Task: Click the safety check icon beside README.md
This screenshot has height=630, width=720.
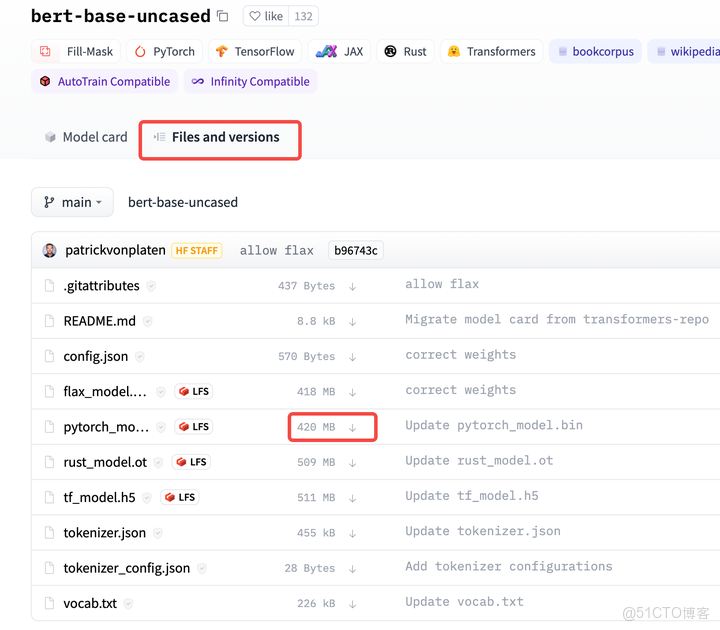Action: coord(148,321)
